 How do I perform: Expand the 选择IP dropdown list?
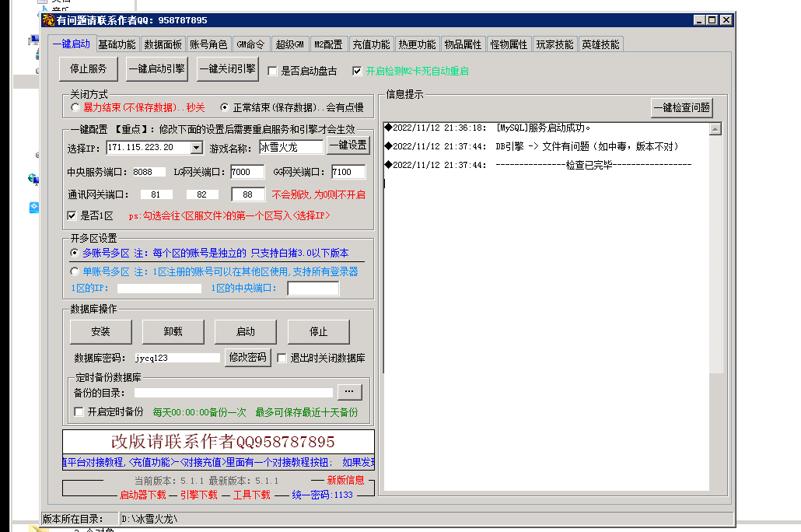click(x=196, y=148)
